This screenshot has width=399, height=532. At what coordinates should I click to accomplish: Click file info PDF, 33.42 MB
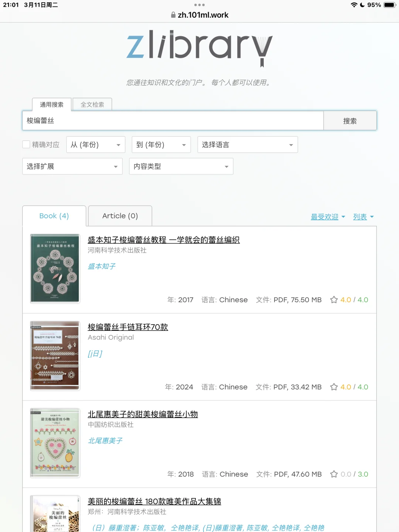[x=297, y=387]
